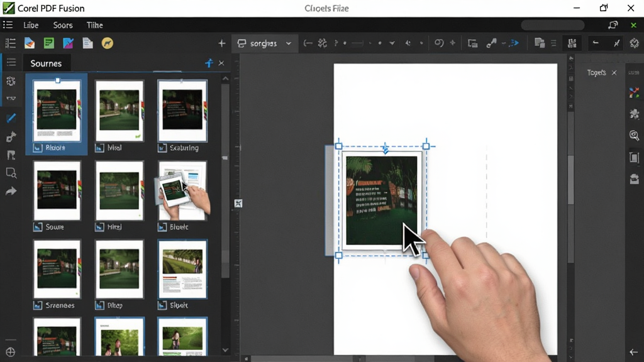Click the selected image on the page
The width and height of the screenshot is (644, 362).
pos(382,200)
